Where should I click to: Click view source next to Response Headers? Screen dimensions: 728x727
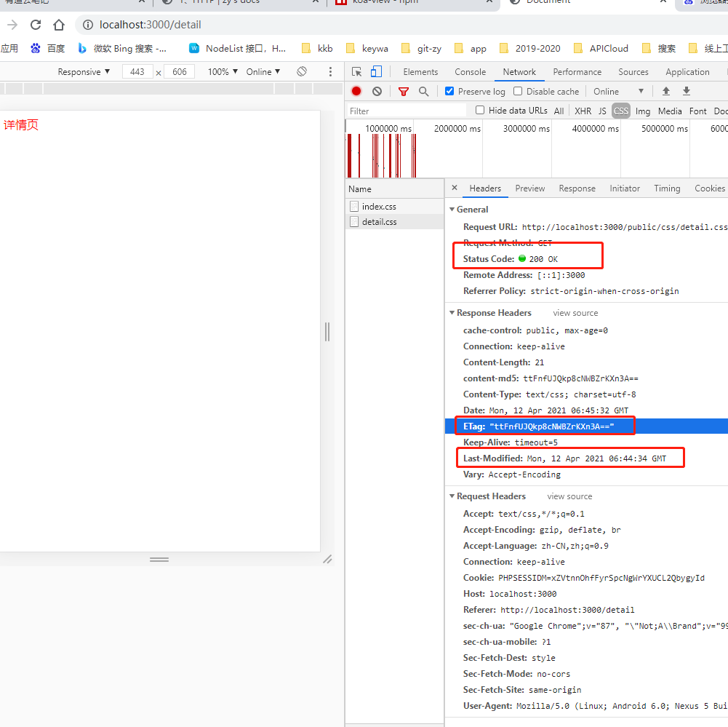(x=575, y=313)
